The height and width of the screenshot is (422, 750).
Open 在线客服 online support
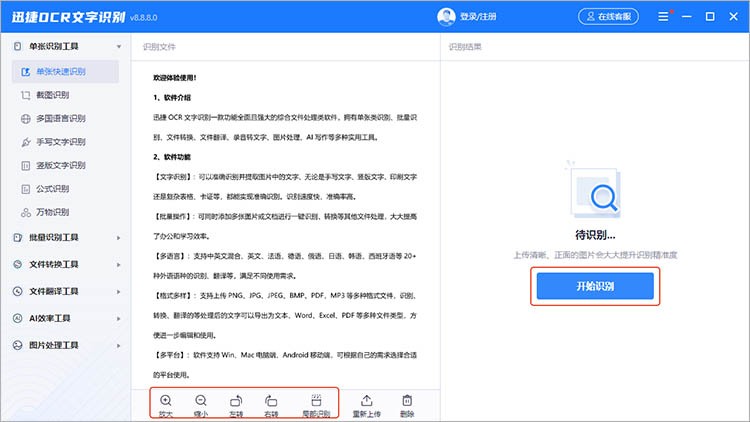608,17
